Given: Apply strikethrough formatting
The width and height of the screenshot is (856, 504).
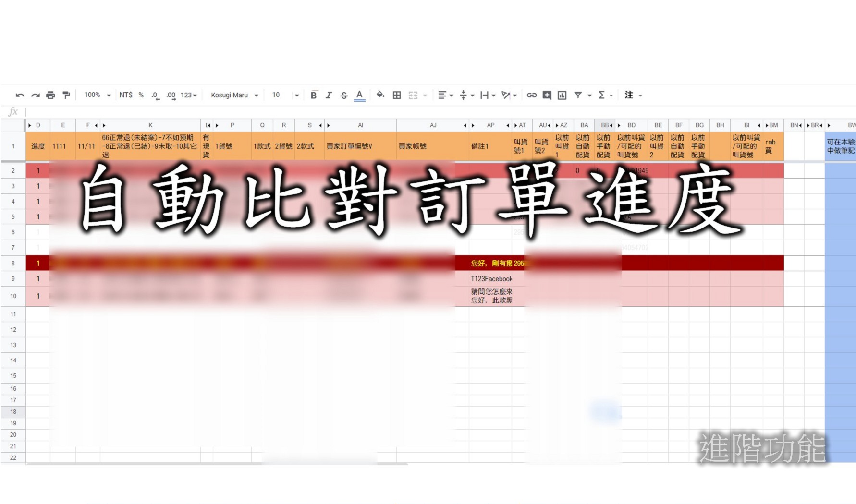Looking at the screenshot, I should click(344, 95).
